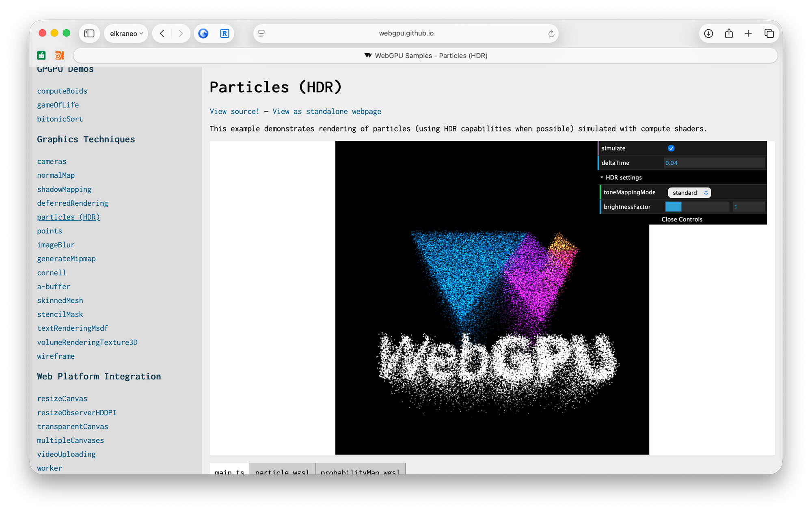Open a new tab with plus icon

coord(748,33)
